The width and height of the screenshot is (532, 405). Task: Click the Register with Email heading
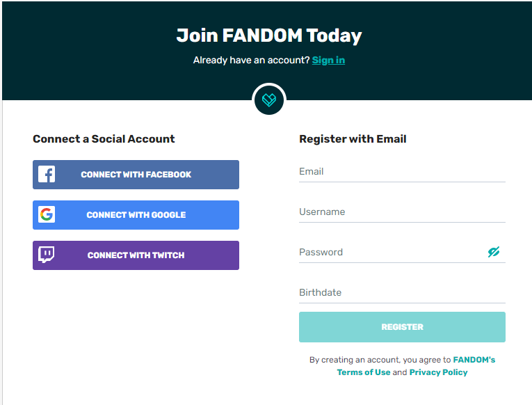coord(353,139)
